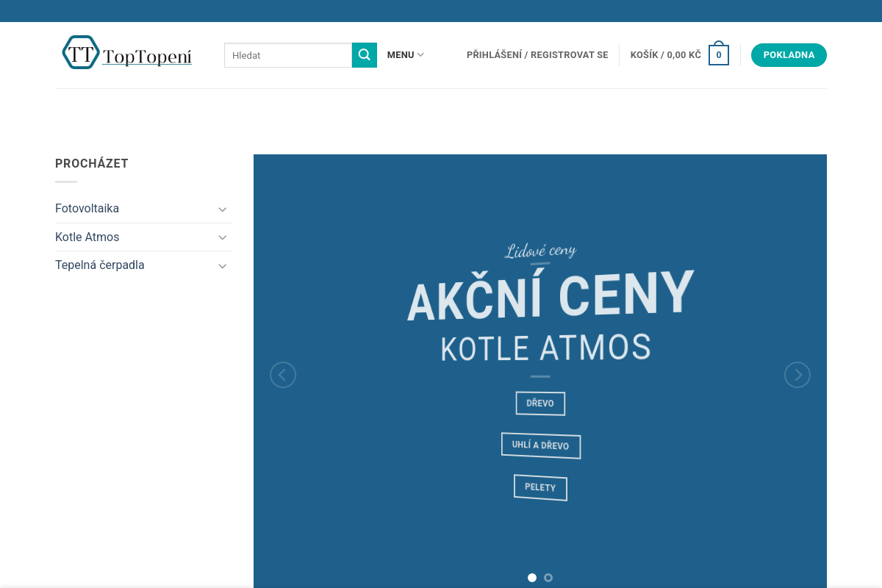
Task: Choose the Uhlí a dřevo button
Action: (540, 445)
